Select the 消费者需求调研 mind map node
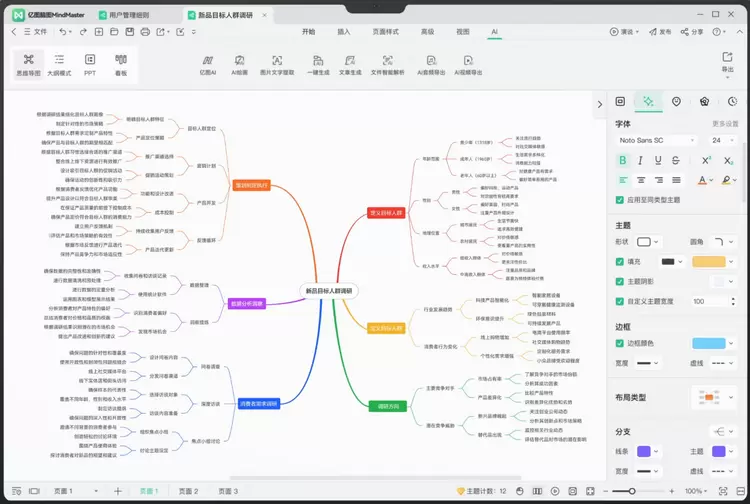 (x=258, y=404)
